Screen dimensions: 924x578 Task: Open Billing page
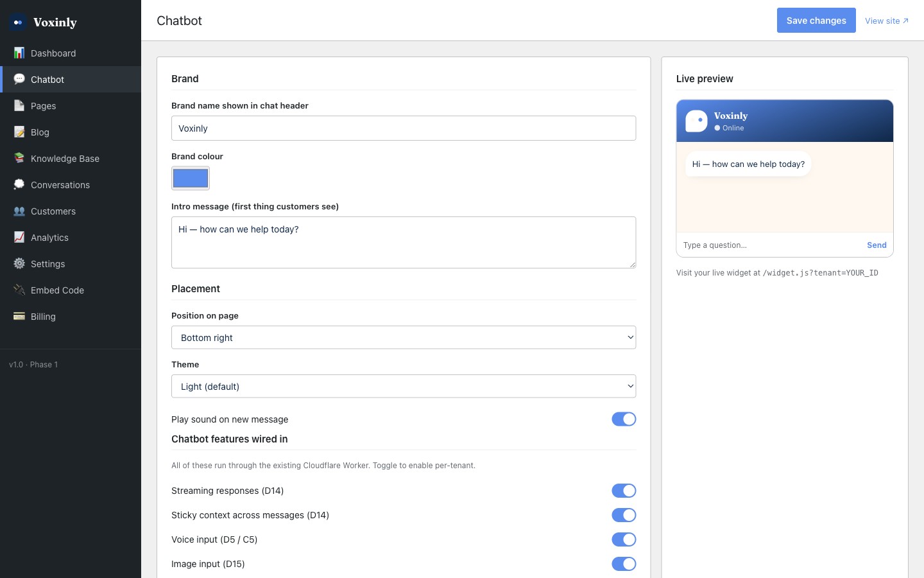tap(71, 317)
